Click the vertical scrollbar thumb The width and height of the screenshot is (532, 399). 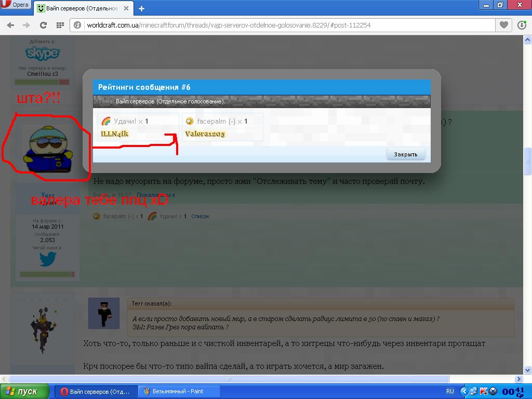[528, 162]
